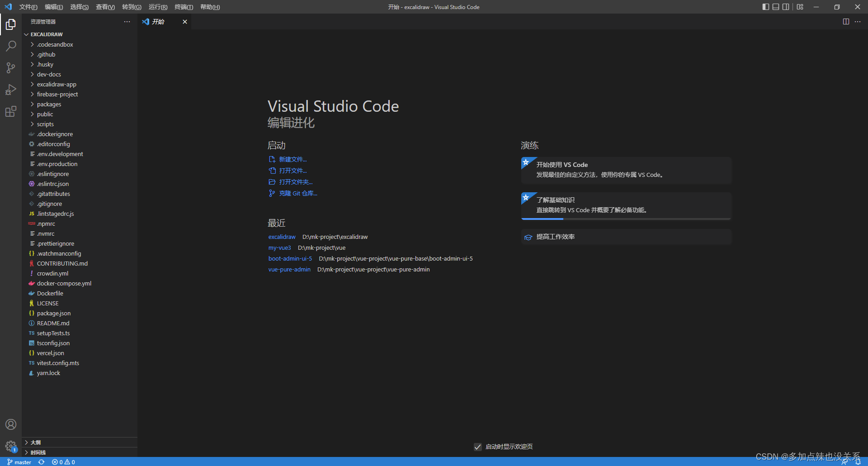Expand the scripts folder
This screenshot has height=466, width=868.
(x=79, y=124)
